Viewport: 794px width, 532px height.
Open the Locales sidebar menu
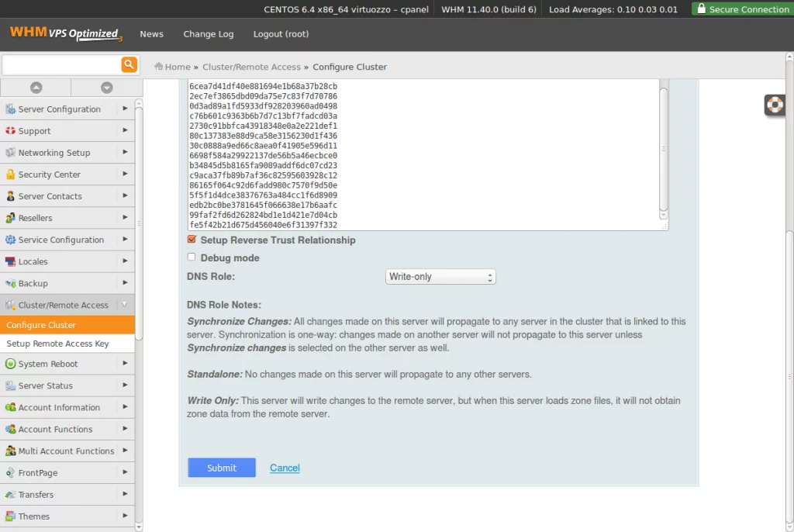67,261
